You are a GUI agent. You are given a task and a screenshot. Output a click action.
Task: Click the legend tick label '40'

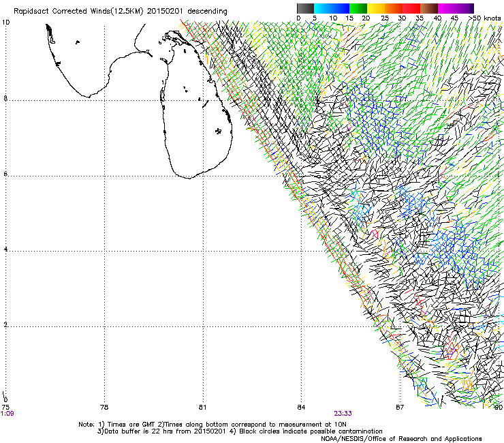point(437,18)
